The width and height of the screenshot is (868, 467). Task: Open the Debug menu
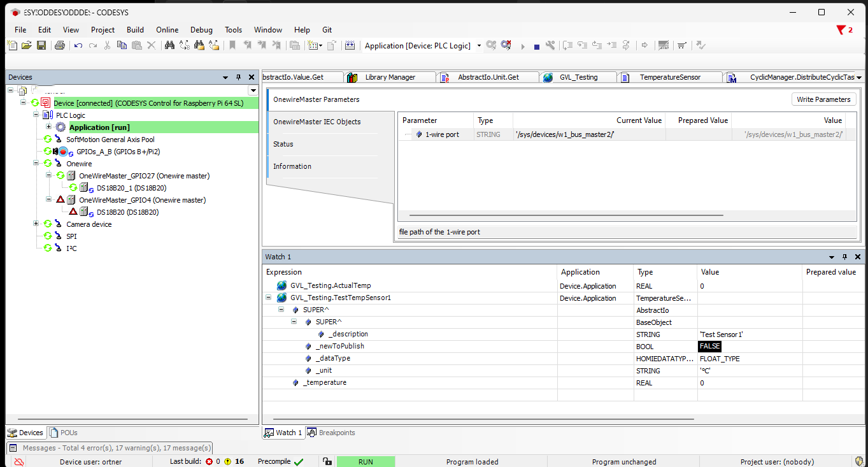click(201, 30)
